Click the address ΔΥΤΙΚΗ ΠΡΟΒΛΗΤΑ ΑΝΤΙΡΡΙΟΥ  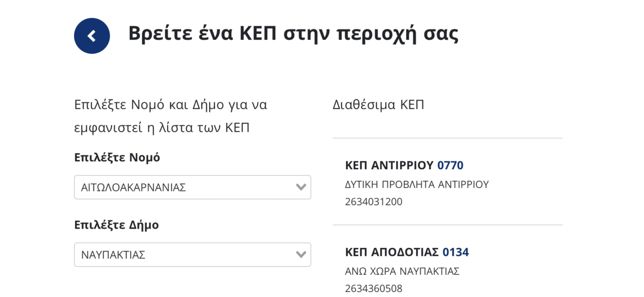(x=417, y=184)
